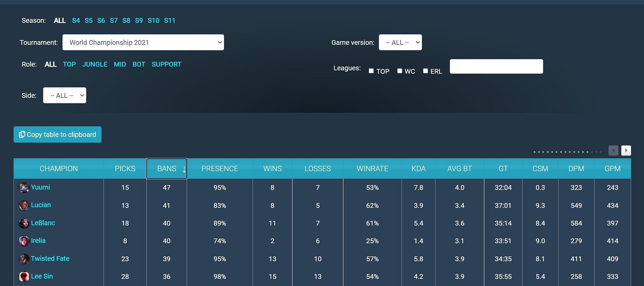Click the leagues search input field

496,66
